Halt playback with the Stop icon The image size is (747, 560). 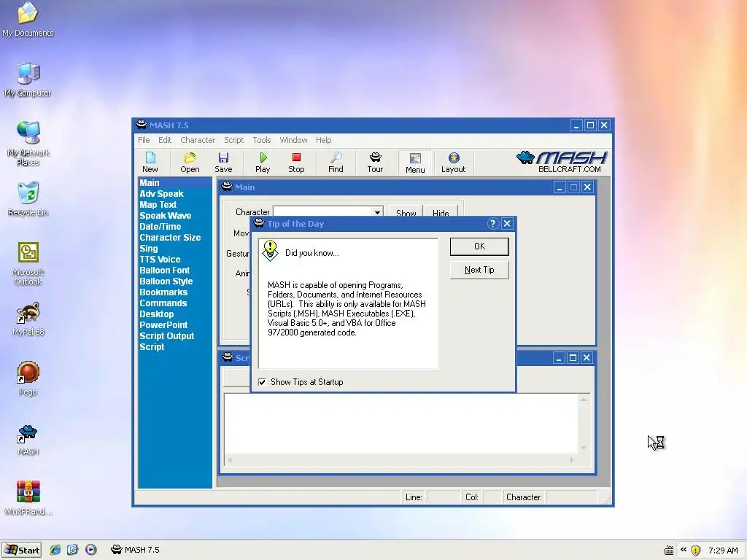click(296, 163)
